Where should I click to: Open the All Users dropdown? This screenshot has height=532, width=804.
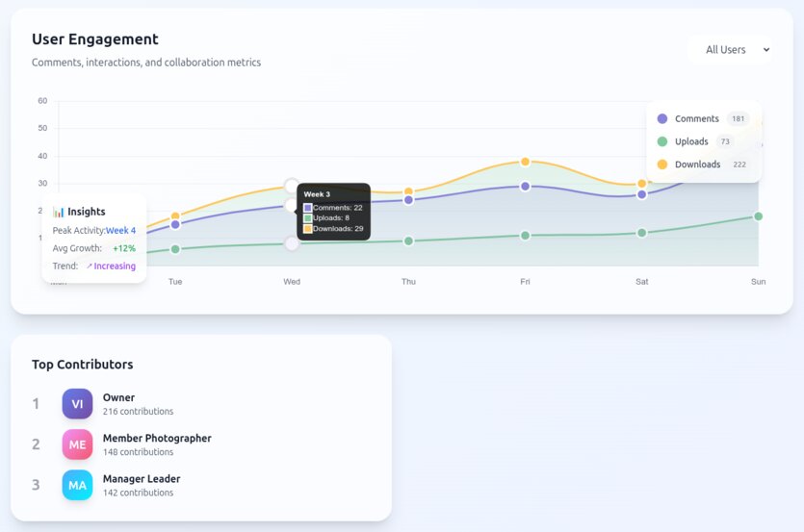coord(730,50)
